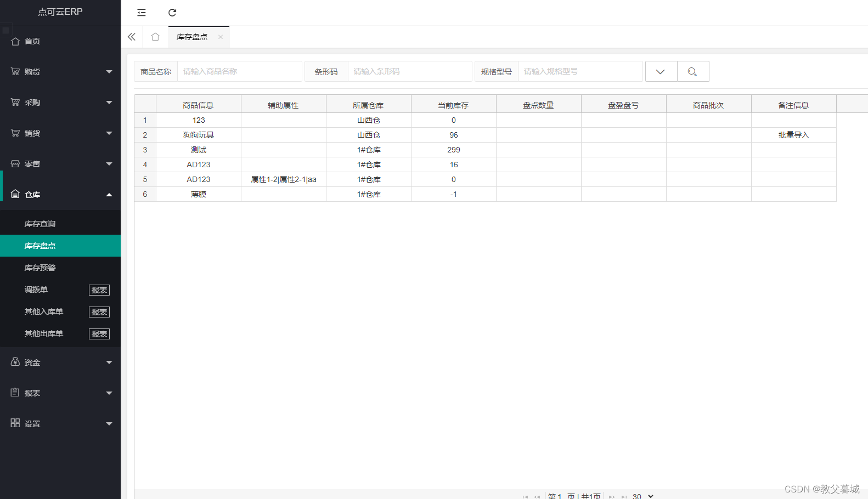Open 库存预警 submenu item
The height and width of the screenshot is (499, 868).
(x=60, y=268)
